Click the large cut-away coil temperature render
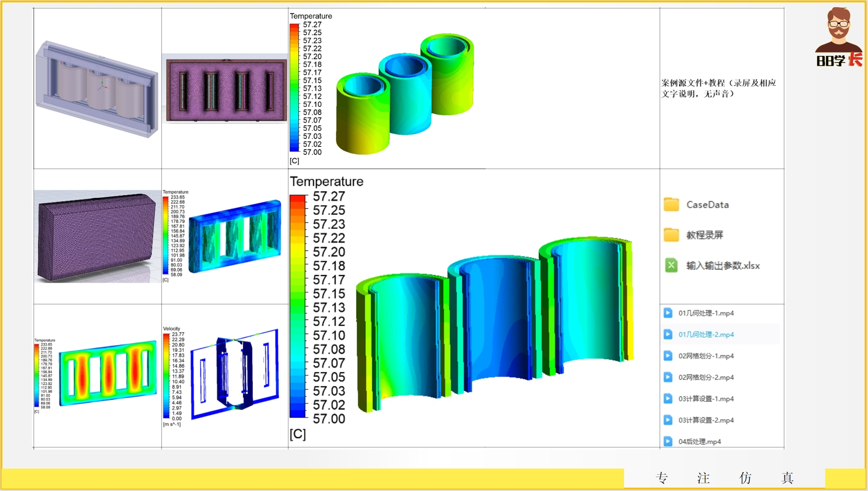The height and width of the screenshot is (491, 868). coord(495,324)
